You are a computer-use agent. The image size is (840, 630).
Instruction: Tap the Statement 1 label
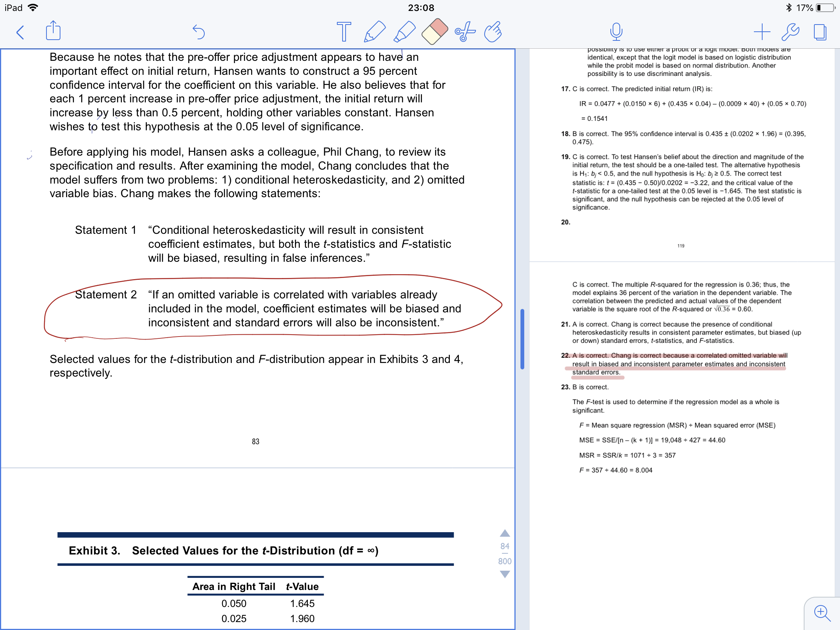(106, 230)
